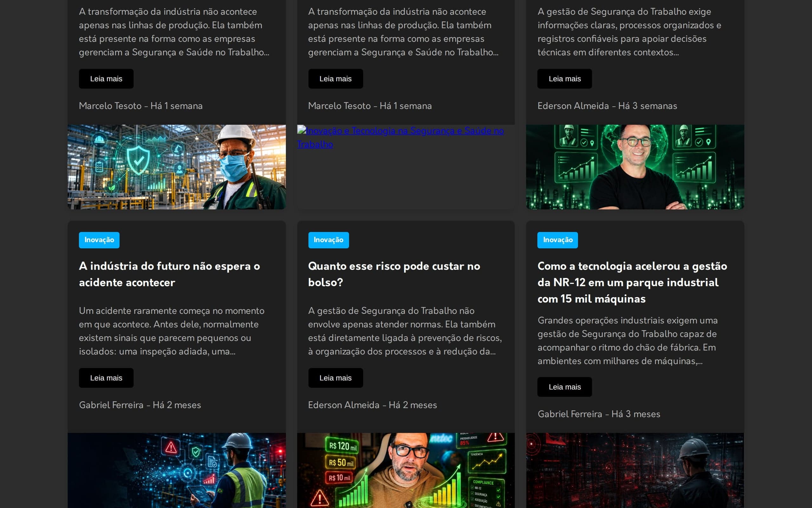Select Inovação tag on the NR-12 card
This screenshot has width=812, height=508.
pos(557,240)
